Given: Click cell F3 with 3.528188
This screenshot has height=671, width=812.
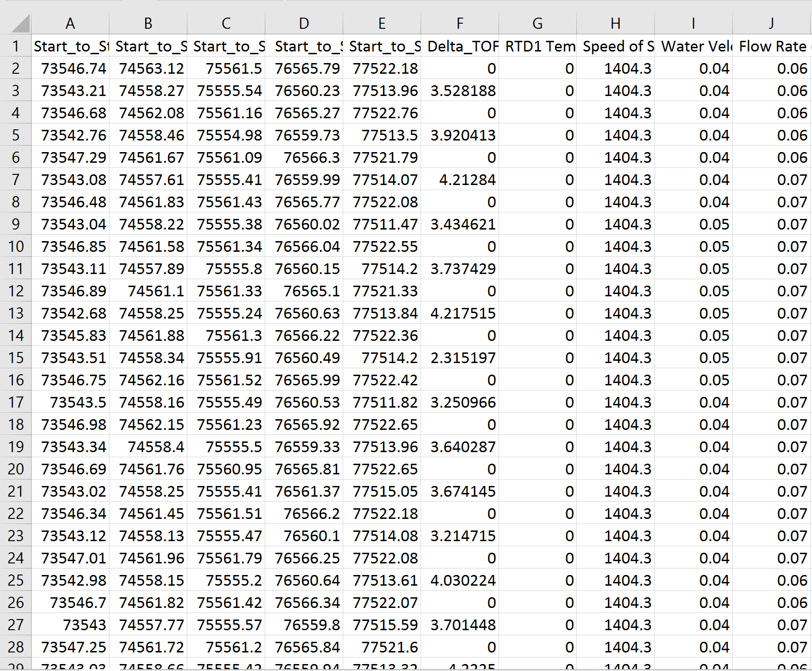Looking at the screenshot, I should point(460,90).
